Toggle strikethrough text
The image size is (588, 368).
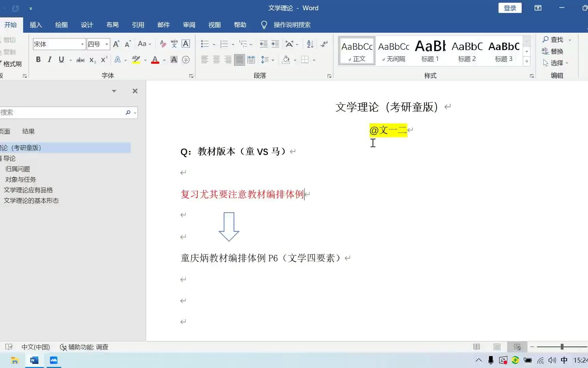(81, 60)
